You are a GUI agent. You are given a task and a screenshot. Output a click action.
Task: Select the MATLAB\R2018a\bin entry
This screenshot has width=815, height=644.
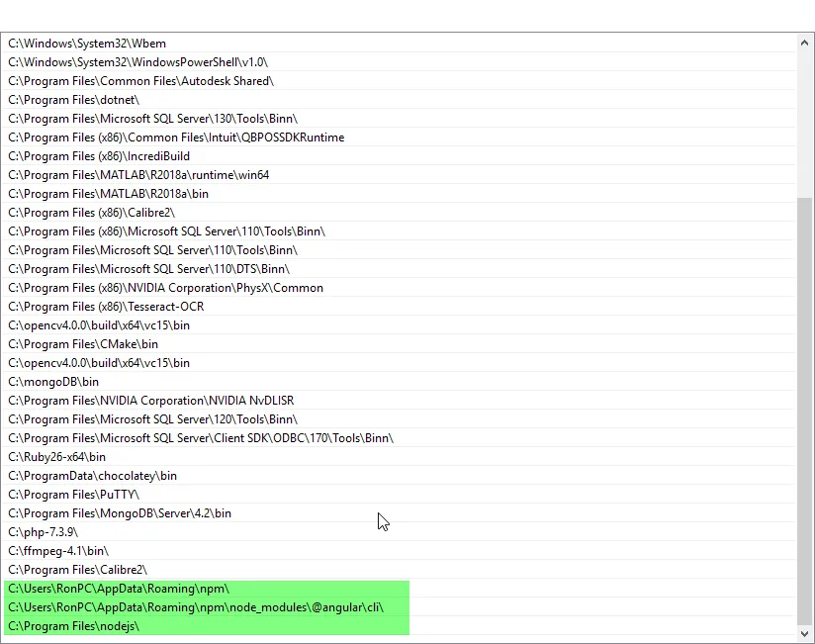coord(400,194)
